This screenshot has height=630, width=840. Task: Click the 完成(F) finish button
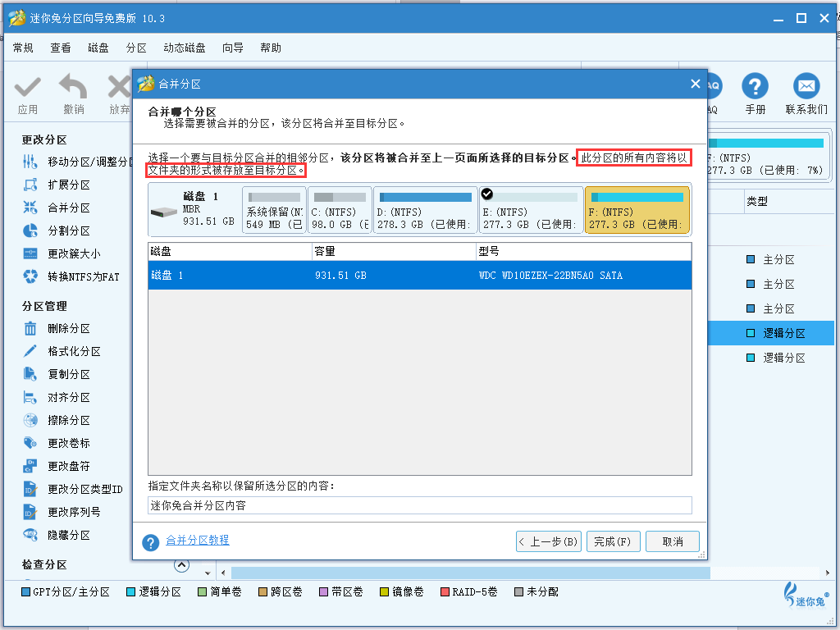(613, 541)
